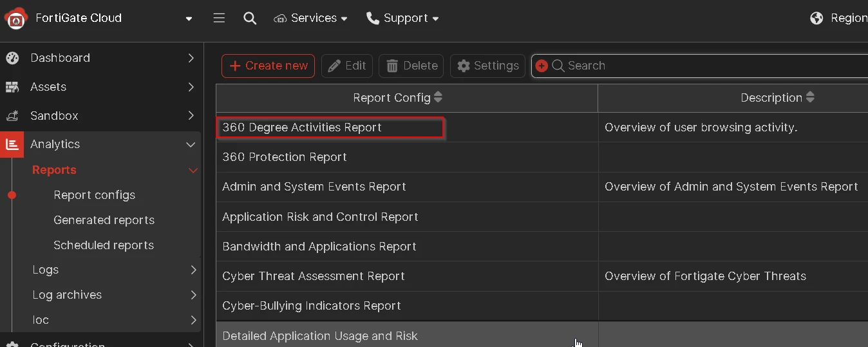Image resolution: width=868 pixels, height=347 pixels.
Task: Open Ioc in the sidebar
Action: (x=41, y=320)
